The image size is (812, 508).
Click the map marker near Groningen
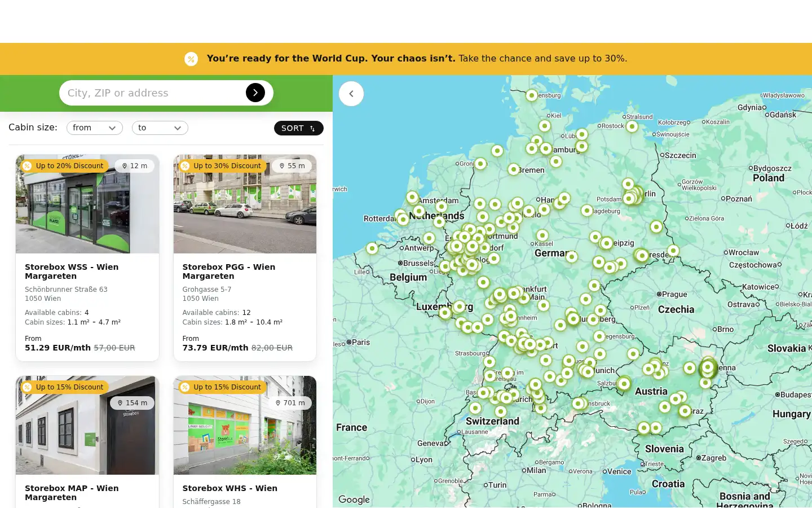(480, 164)
